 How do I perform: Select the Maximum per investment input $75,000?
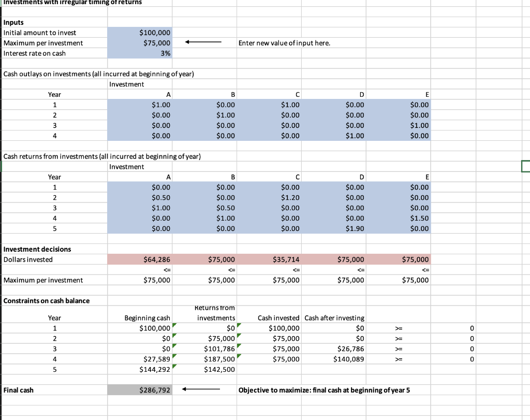pos(140,43)
